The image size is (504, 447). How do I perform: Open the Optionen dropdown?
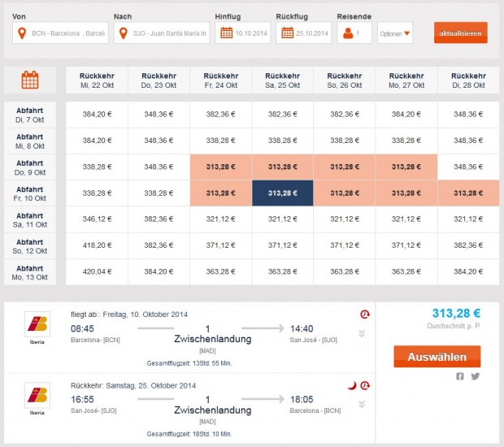[x=396, y=33]
